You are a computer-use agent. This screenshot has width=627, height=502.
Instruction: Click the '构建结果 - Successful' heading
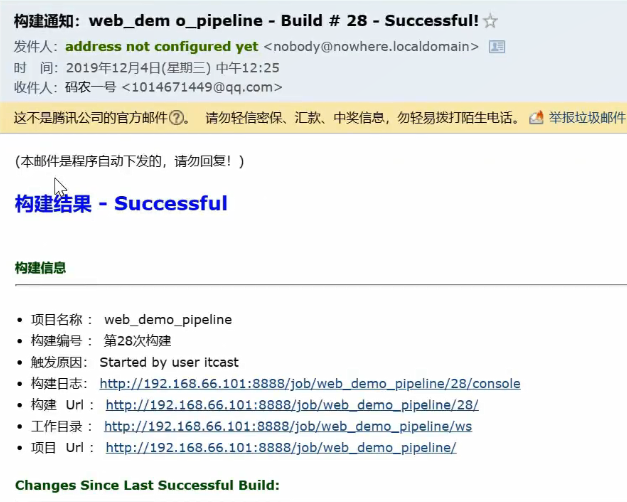(x=121, y=203)
